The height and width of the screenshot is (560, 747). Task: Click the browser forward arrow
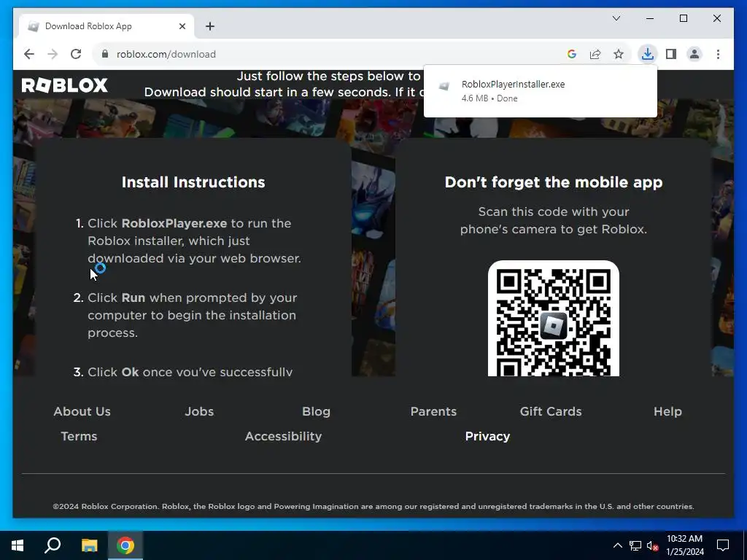[53, 54]
